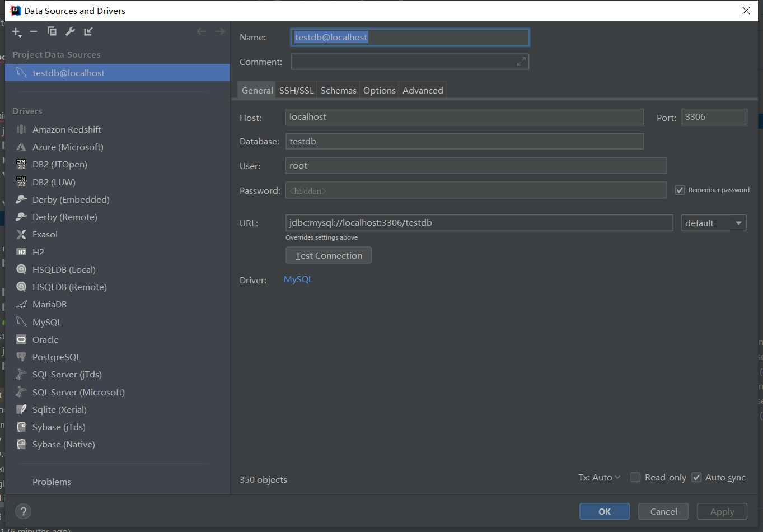The height and width of the screenshot is (532, 763).
Task: Click the Password hidden field
Action: pos(476,190)
